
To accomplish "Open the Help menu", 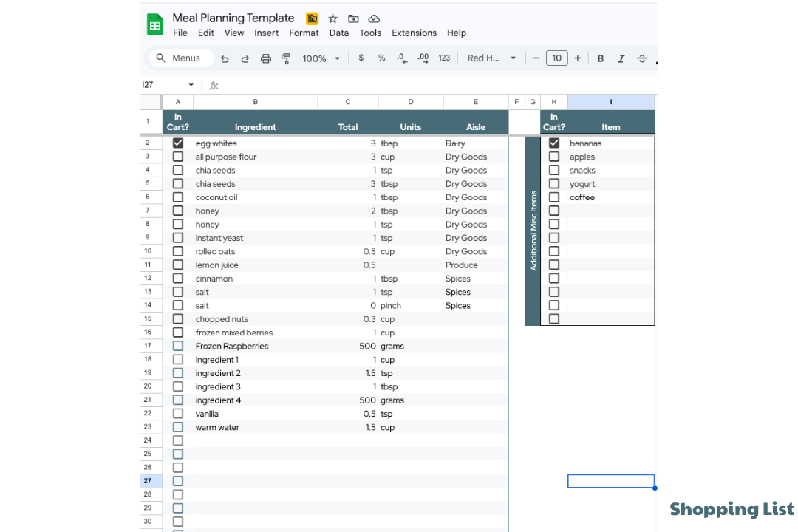I will click(457, 33).
